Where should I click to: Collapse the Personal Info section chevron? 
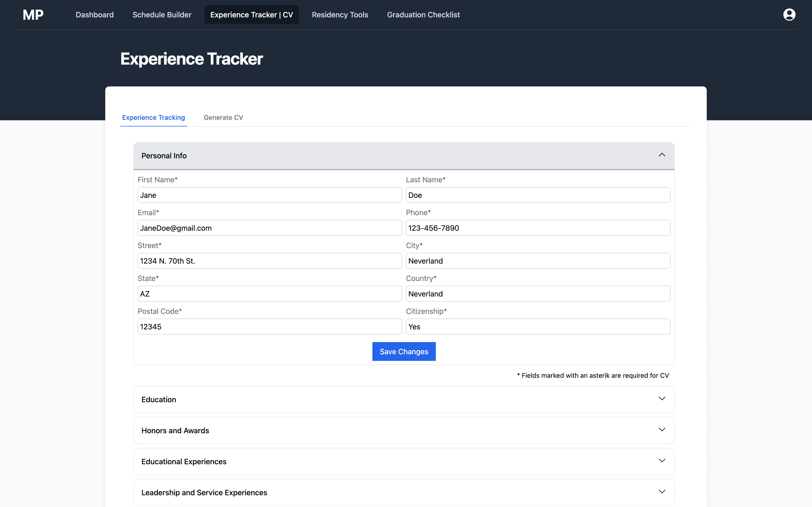(x=661, y=155)
